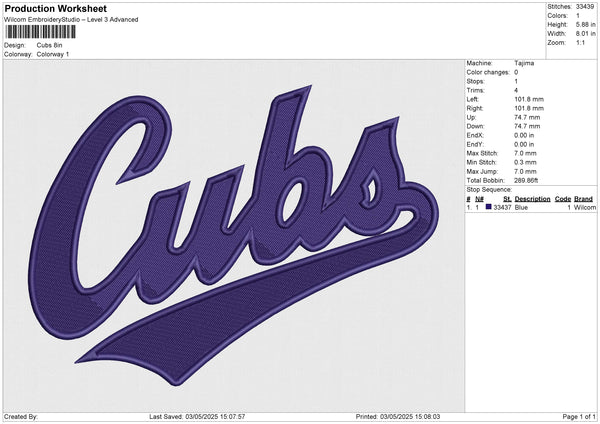Click the blue thread color swatch
Viewport: 600px width, 424px height.
tap(489, 207)
